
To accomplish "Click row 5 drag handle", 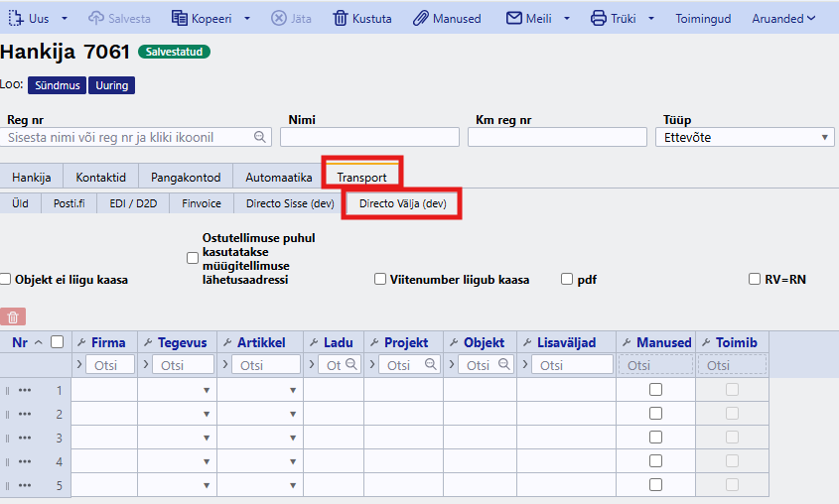I will [8, 486].
